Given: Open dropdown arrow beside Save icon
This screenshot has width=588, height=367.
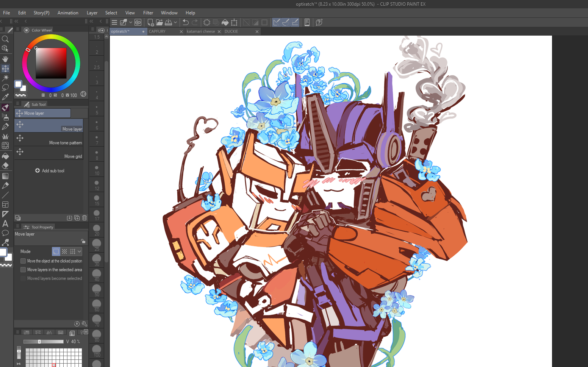Looking at the screenshot, I should [x=175, y=22].
